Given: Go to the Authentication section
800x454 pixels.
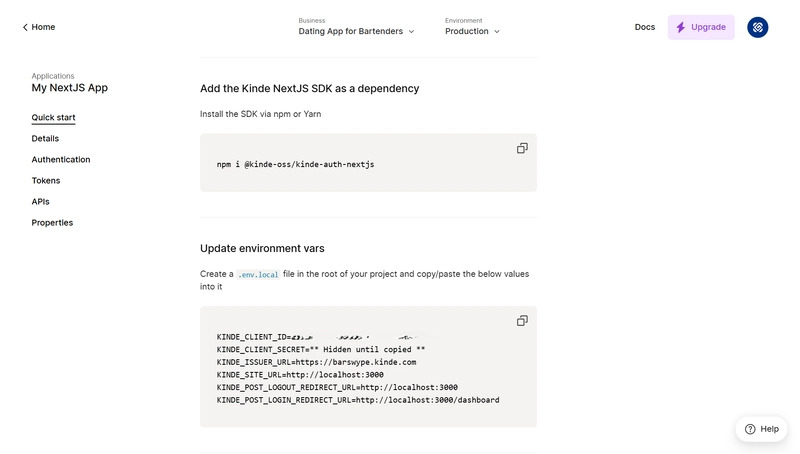Looking at the screenshot, I should coord(61,159).
